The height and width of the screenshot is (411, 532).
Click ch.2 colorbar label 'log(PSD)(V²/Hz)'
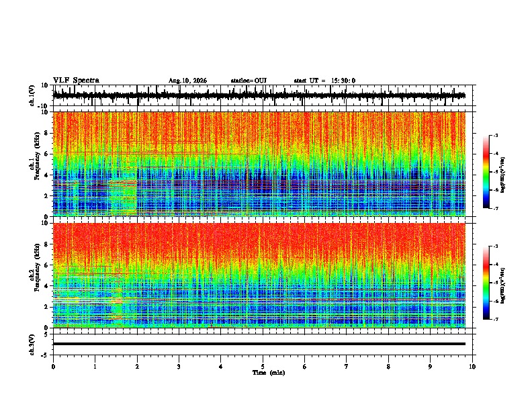pos(503,285)
